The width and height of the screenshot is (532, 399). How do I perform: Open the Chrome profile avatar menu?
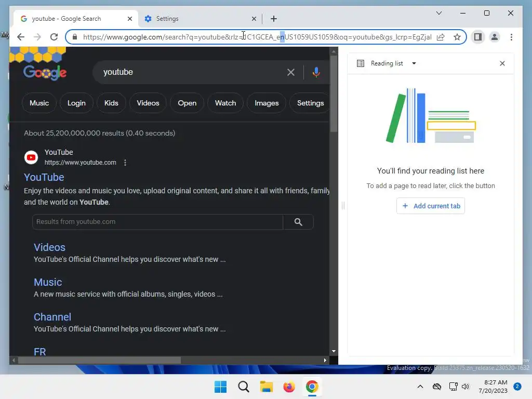tap(495, 37)
